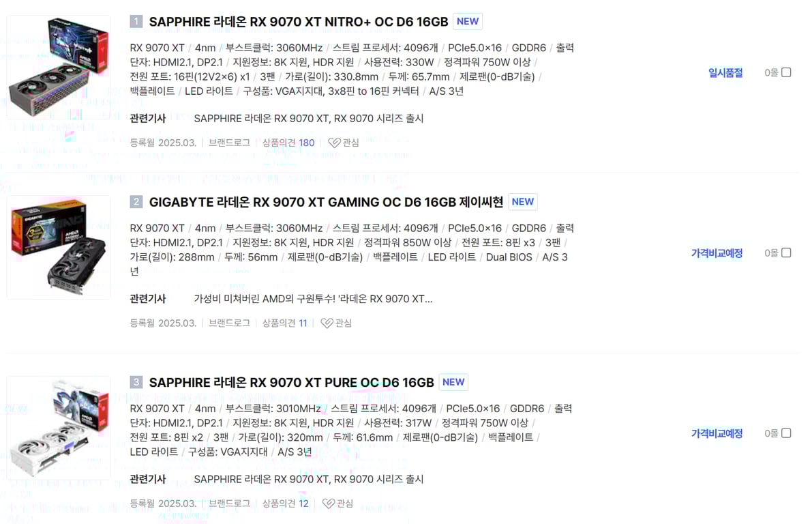
Task: Tick the compare checkbox for SAPPHIRE NITRO+ product
Action: [786, 72]
